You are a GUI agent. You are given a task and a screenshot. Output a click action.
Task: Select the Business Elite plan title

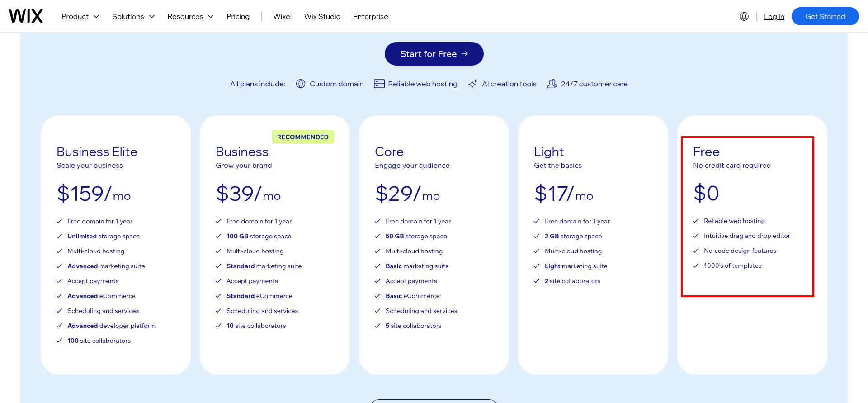(97, 152)
